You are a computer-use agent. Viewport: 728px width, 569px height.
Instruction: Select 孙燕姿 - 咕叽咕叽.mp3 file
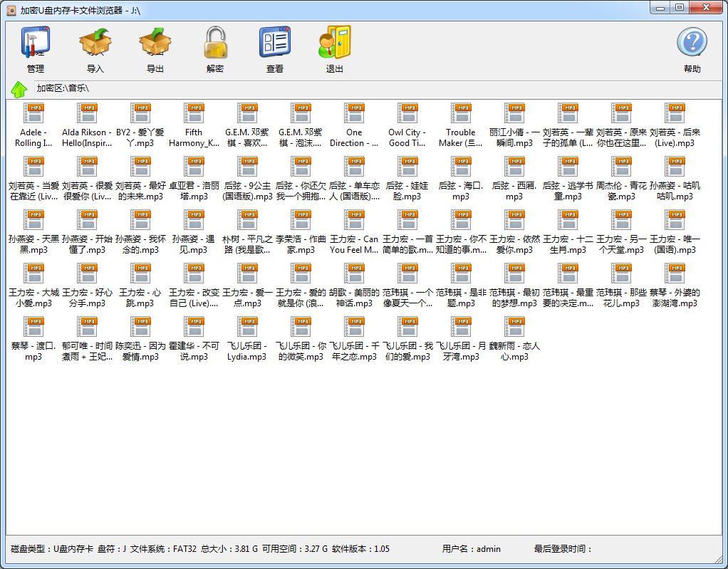point(675,179)
